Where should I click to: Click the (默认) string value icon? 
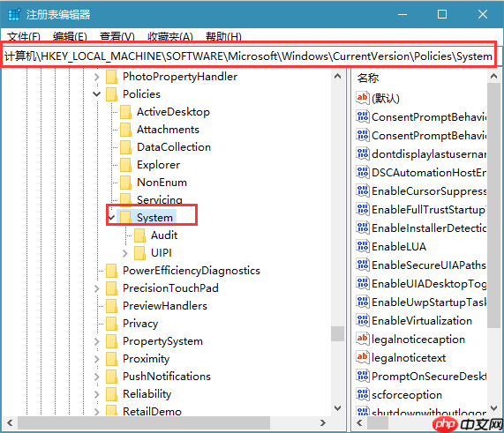pos(363,98)
